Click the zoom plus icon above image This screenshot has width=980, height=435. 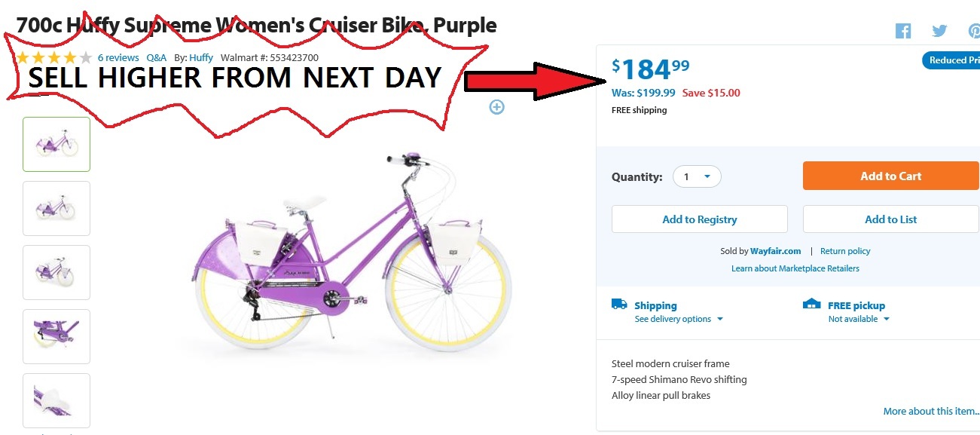496,107
